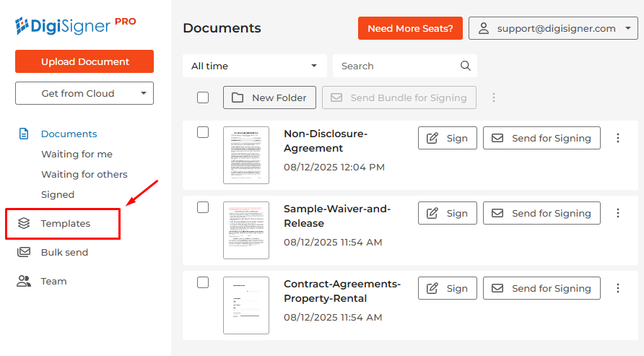The height and width of the screenshot is (356, 644).
Task: Click the search magnifier icon
Action: pyautogui.click(x=466, y=66)
